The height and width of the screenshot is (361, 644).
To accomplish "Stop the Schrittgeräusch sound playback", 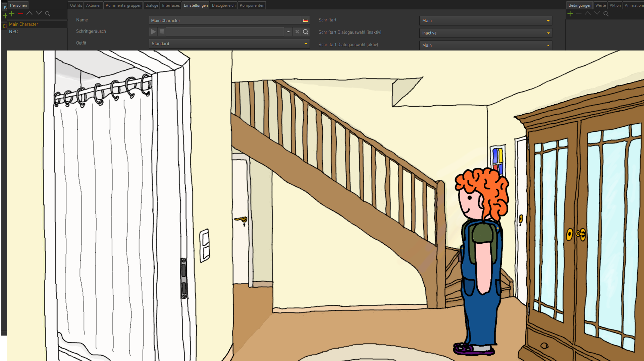I will (x=162, y=32).
